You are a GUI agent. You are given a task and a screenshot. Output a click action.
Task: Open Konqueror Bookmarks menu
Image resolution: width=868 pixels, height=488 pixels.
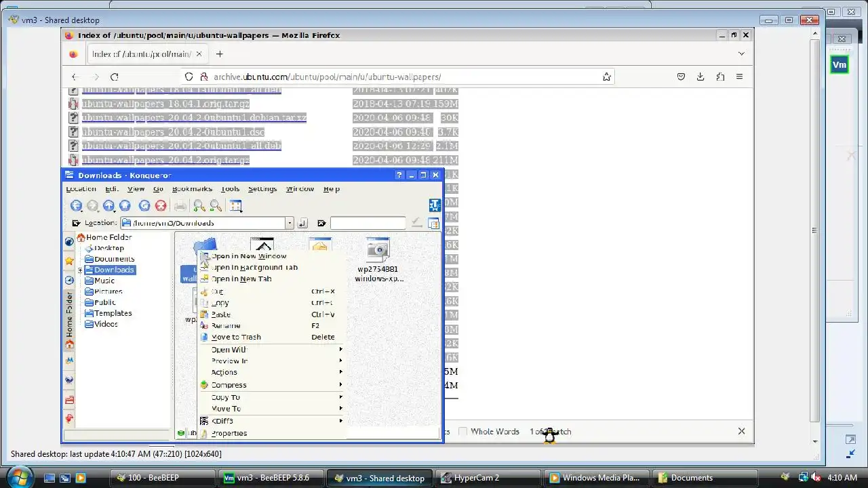pos(192,189)
